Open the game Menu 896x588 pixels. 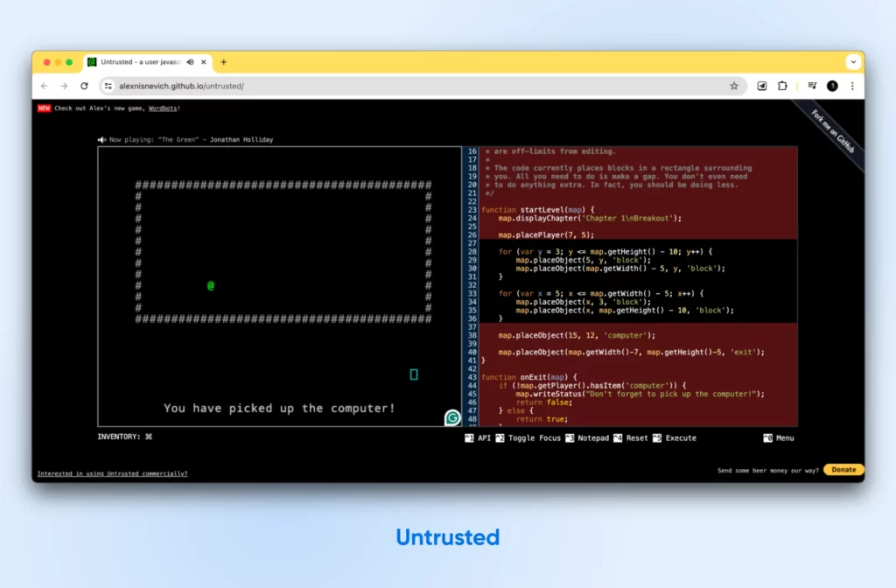[779, 437]
